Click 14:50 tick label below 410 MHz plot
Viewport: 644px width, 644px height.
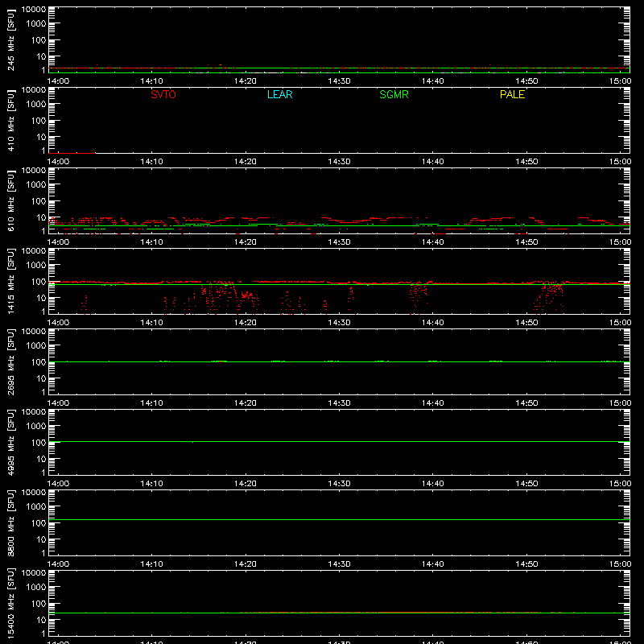click(526, 162)
